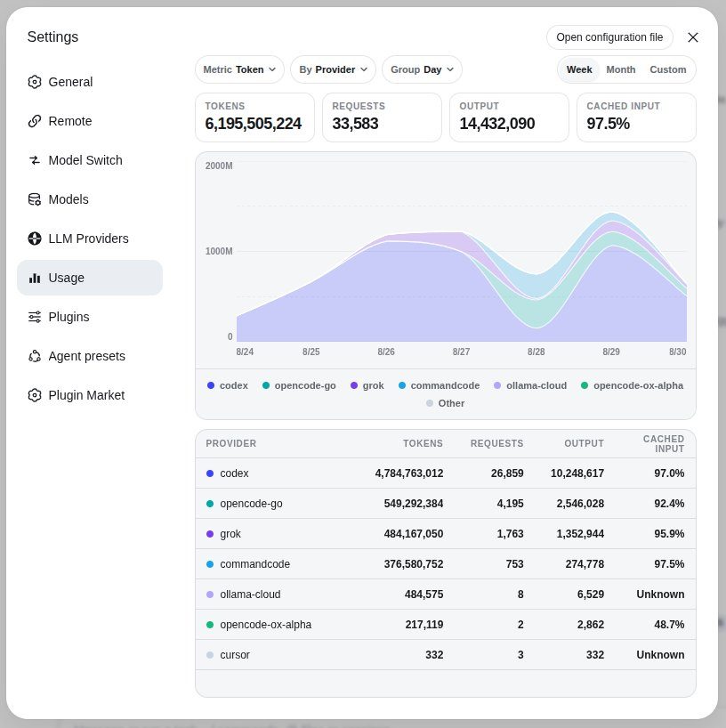
Task: Toggle ollama-cloud series in chart legend
Action: pyautogui.click(x=530, y=385)
